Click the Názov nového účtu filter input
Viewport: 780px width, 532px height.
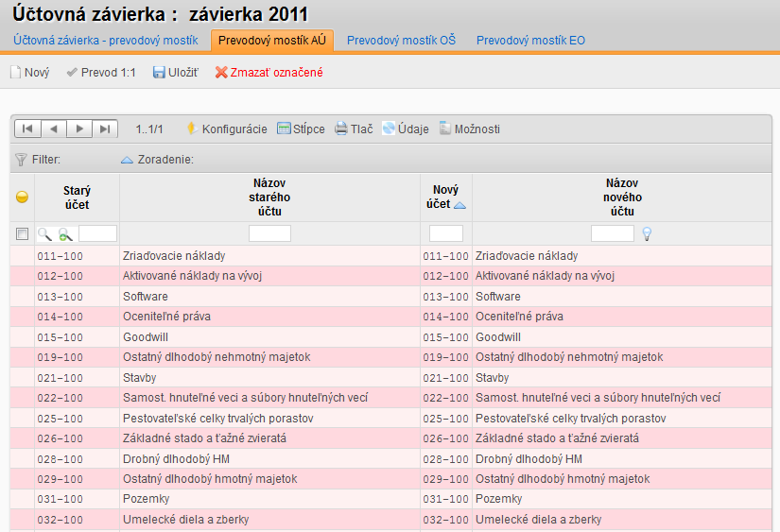click(613, 233)
